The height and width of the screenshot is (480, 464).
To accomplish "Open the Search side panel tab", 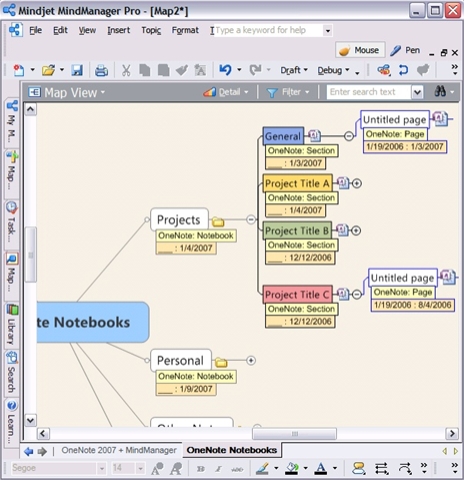I will (12, 373).
